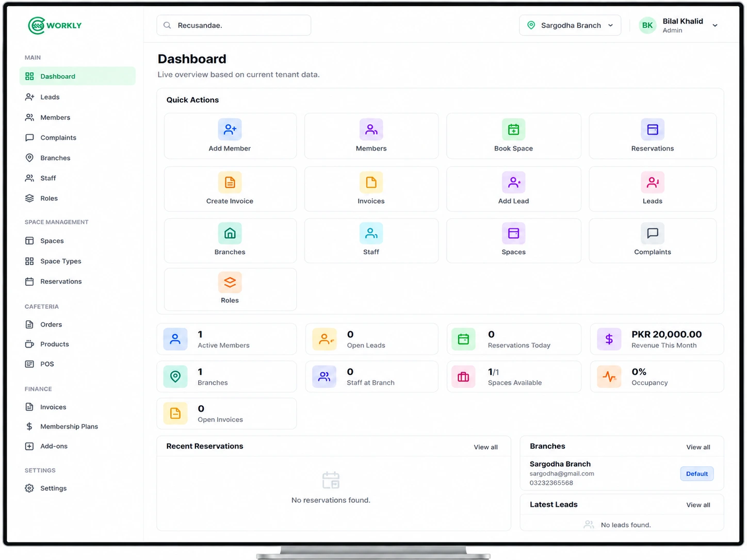The height and width of the screenshot is (560, 747).
Task: Click View all in the Branches panel
Action: coord(698,447)
